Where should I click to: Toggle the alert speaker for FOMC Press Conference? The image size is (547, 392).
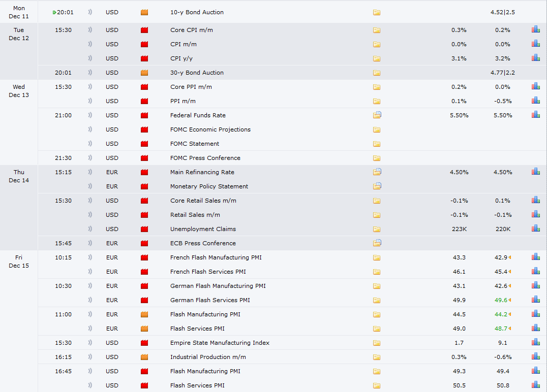click(x=90, y=158)
